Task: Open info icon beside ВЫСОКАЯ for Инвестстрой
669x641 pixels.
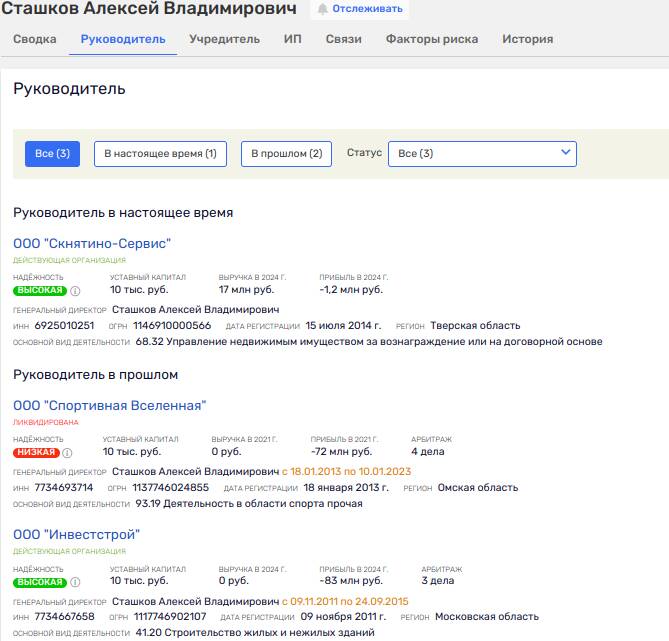Action: [x=75, y=582]
